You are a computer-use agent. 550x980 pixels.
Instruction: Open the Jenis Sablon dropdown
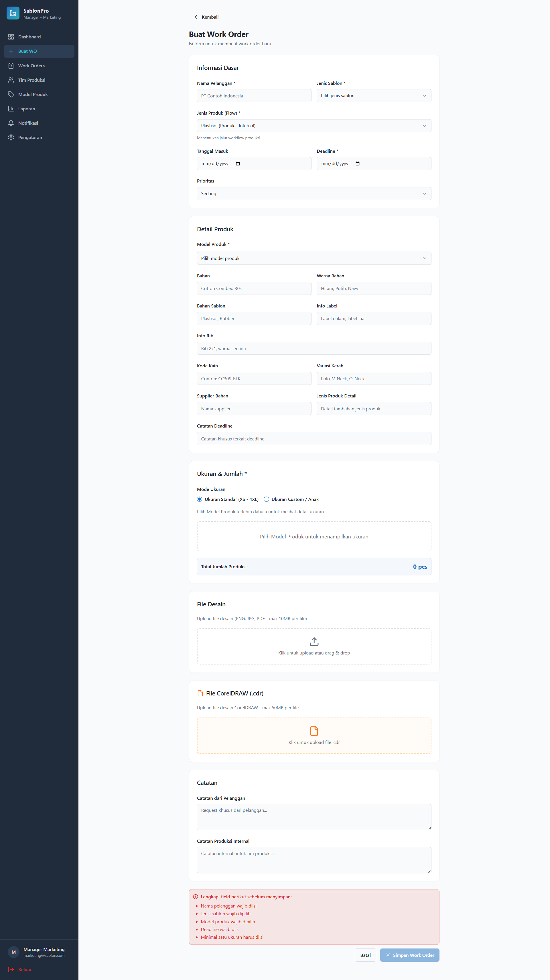coord(374,95)
